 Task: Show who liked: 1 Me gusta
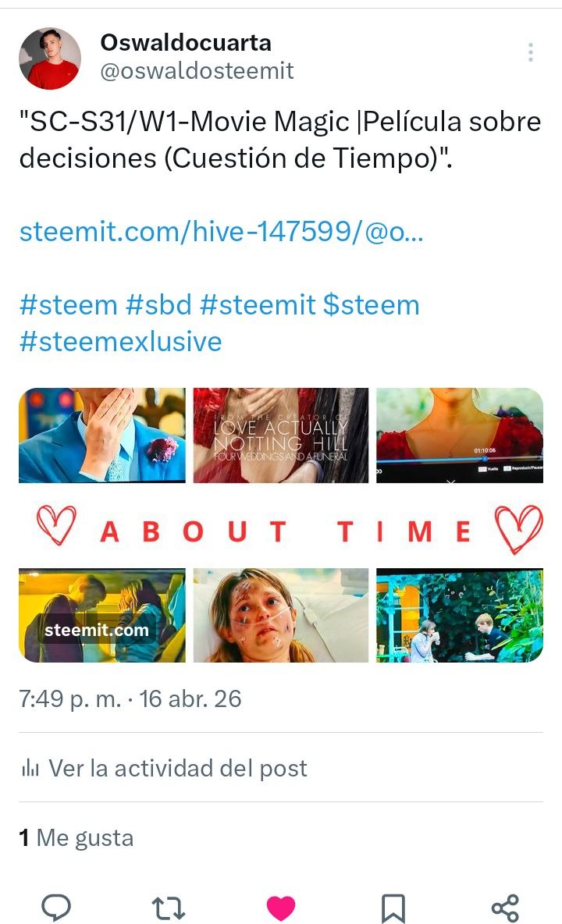click(76, 837)
